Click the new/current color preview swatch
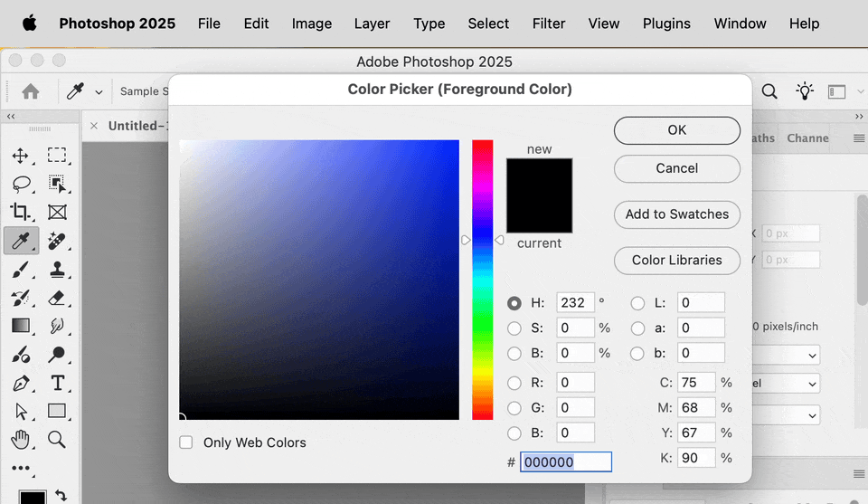The height and width of the screenshot is (504, 868). pyautogui.click(x=539, y=195)
